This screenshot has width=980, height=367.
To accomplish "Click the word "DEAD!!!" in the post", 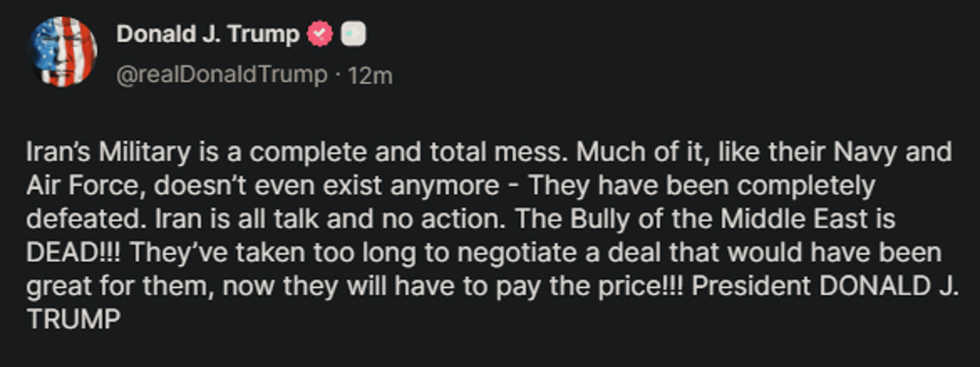I will tap(73, 251).
